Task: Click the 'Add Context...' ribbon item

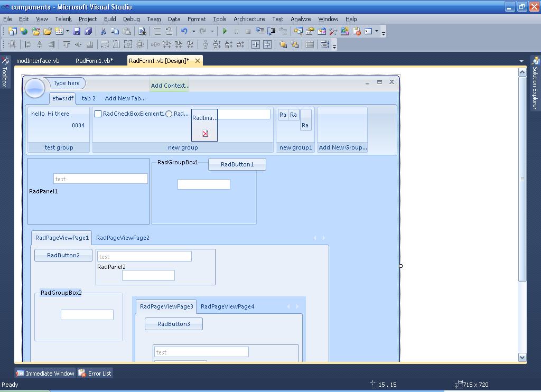Action: (x=170, y=86)
